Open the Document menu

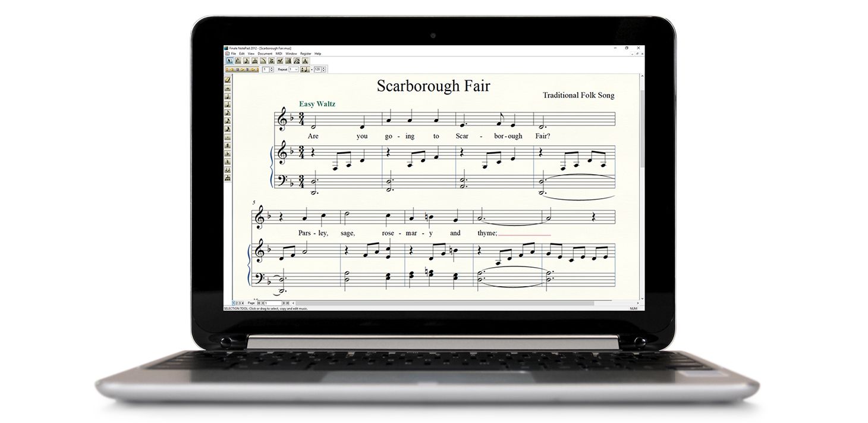click(x=265, y=54)
